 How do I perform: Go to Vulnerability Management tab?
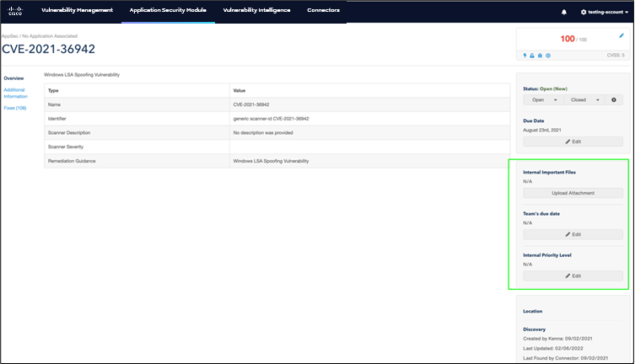pyautogui.click(x=77, y=10)
